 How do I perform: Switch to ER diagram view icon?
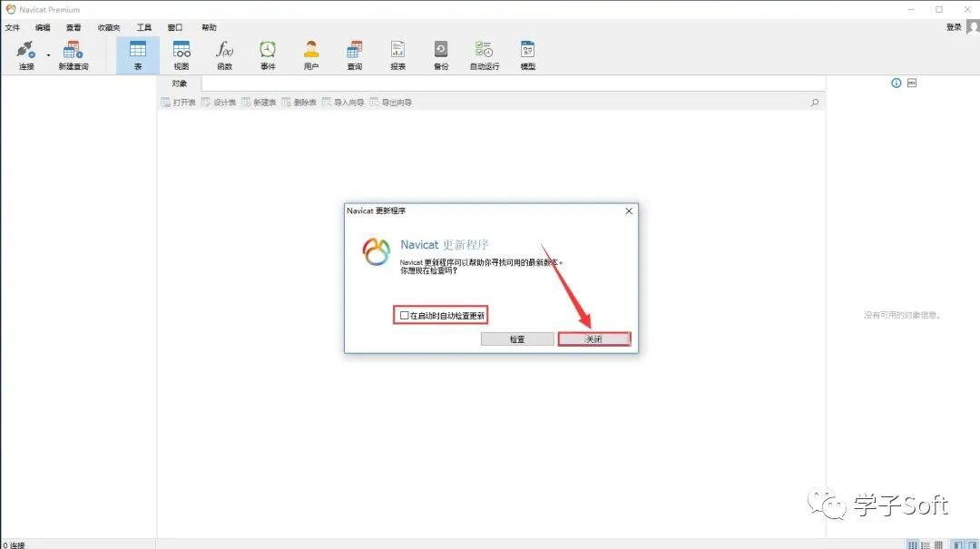[x=938, y=545]
